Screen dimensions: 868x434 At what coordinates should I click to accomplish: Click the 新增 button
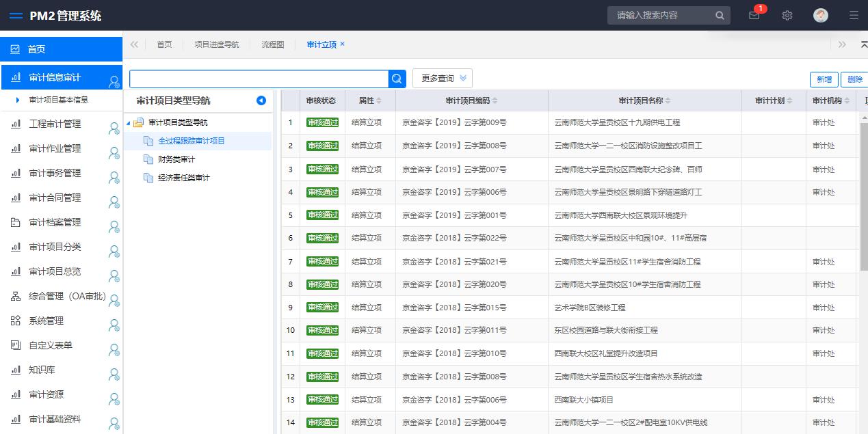[x=824, y=79]
